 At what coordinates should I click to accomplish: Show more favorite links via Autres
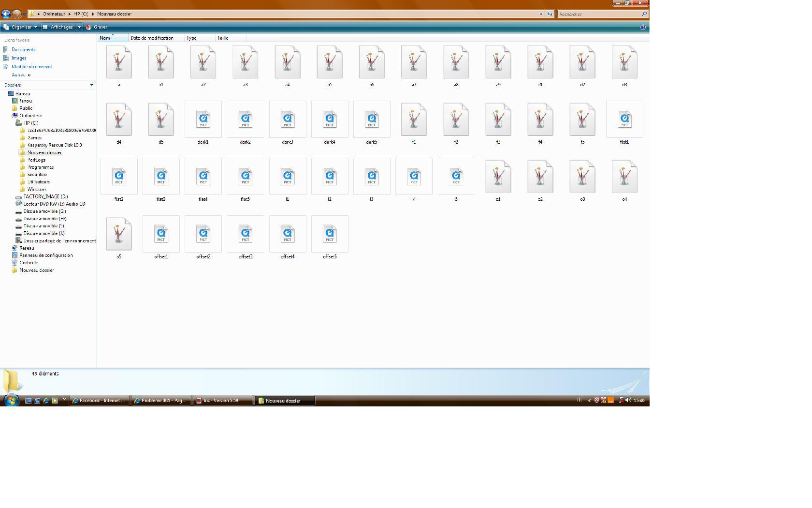[21, 75]
